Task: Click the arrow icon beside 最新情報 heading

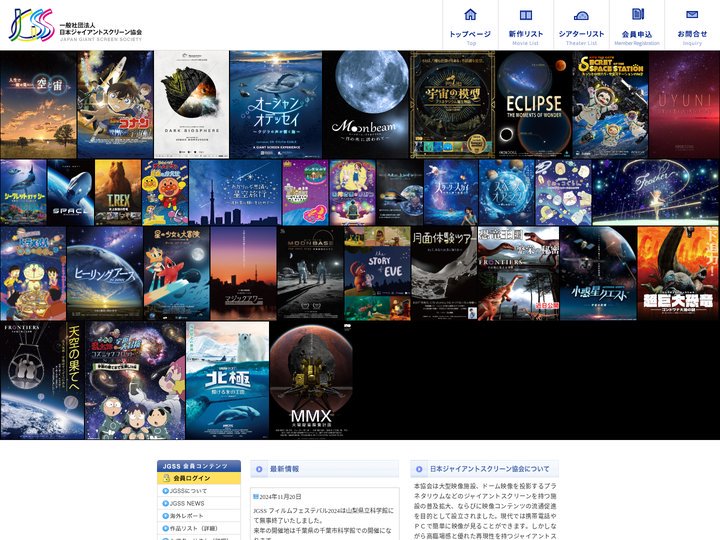Action: (259, 469)
